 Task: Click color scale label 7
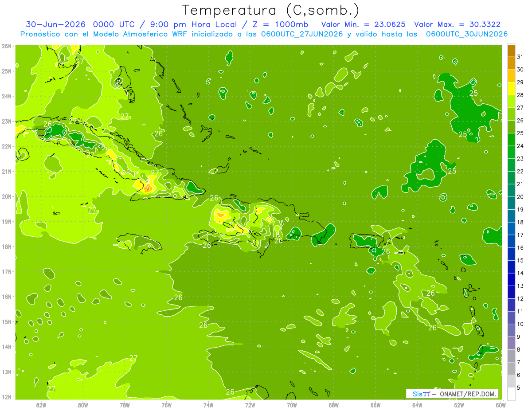click(518, 362)
